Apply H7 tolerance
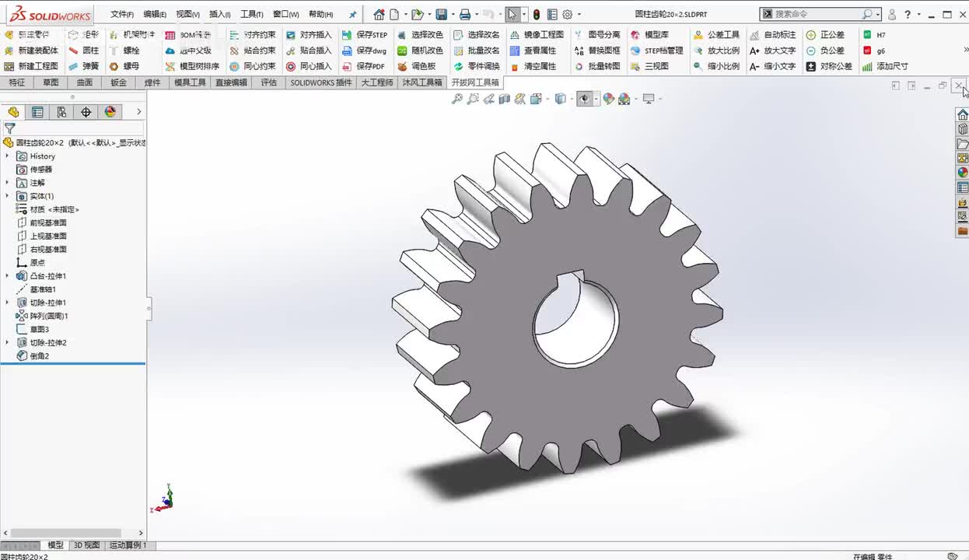Image resolution: width=969 pixels, height=560 pixels. pyautogui.click(x=874, y=35)
